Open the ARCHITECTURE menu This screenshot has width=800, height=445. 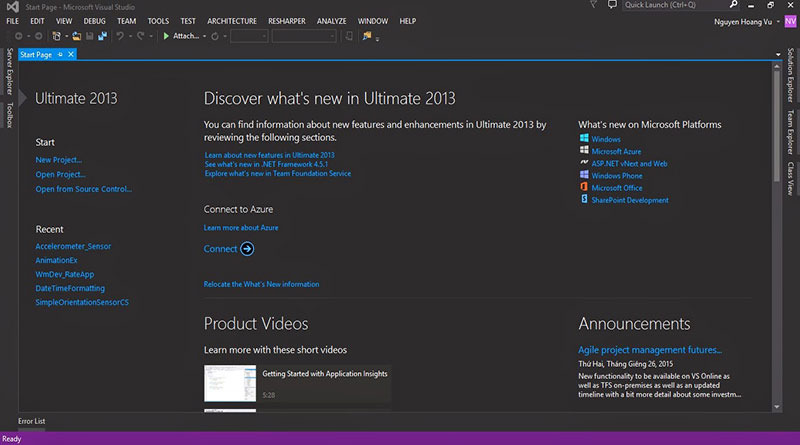232,21
